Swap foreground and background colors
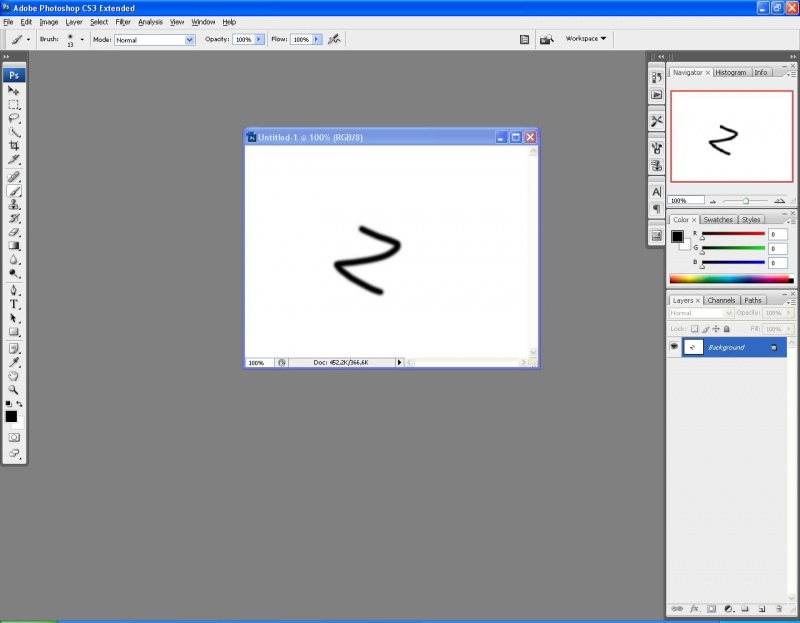 [x=19, y=404]
